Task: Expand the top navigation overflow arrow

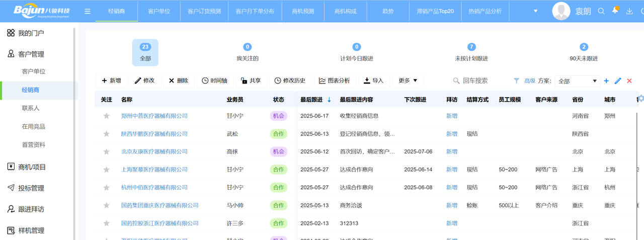Action: (x=535, y=11)
